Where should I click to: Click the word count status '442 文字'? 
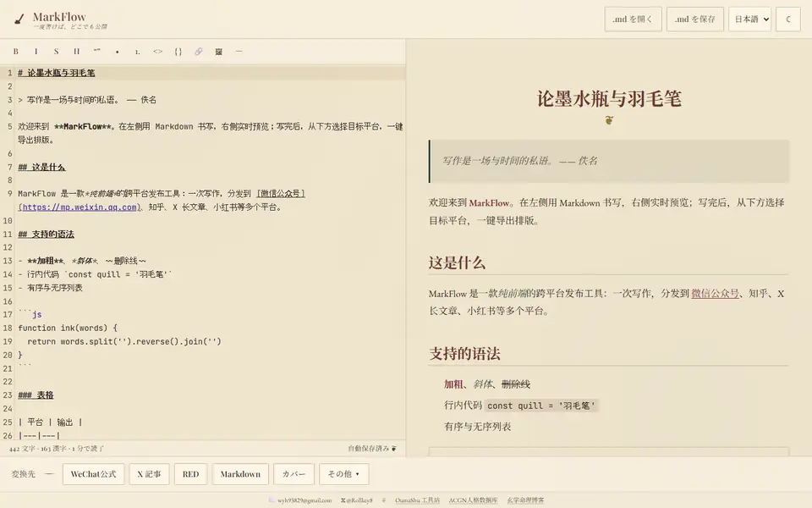coord(22,449)
